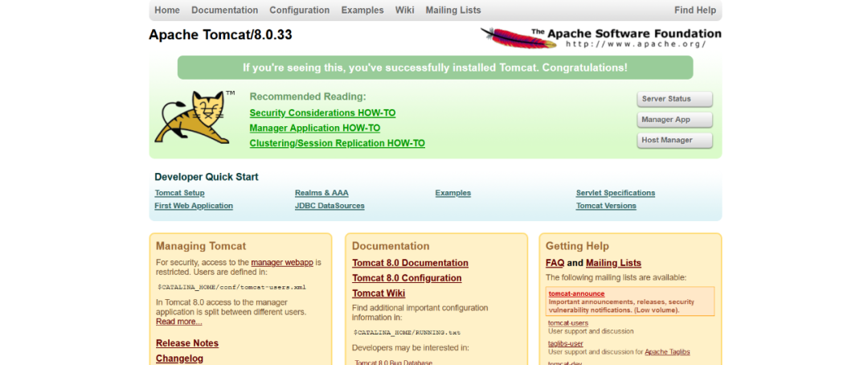This screenshot has height=365, width=868.
Task: Click the $CATALINA_HOME/conf/tomcat-users.xml path text
Action: [x=232, y=288]
